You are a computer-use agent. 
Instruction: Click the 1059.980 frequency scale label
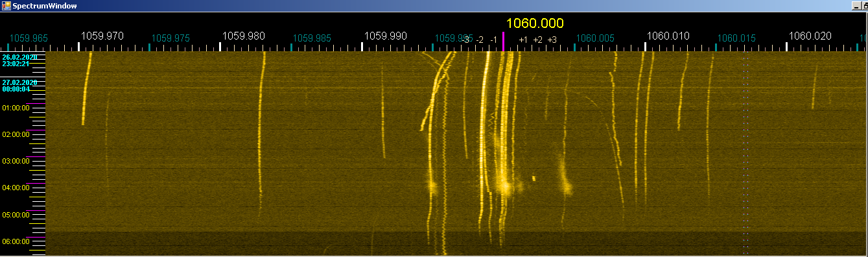[243, 36]
